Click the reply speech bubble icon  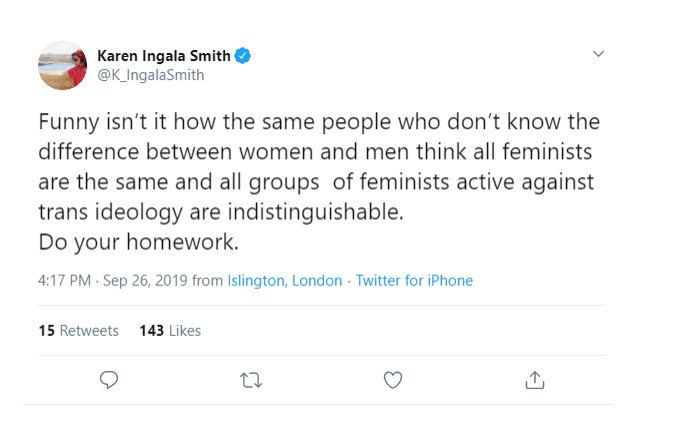click(x=111, y=379)
